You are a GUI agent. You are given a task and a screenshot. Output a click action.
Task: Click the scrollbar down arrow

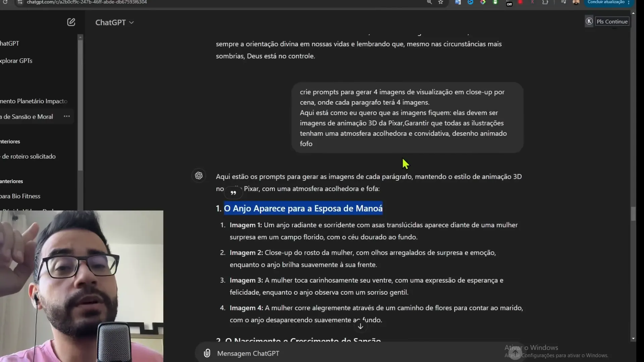point(633,339)
